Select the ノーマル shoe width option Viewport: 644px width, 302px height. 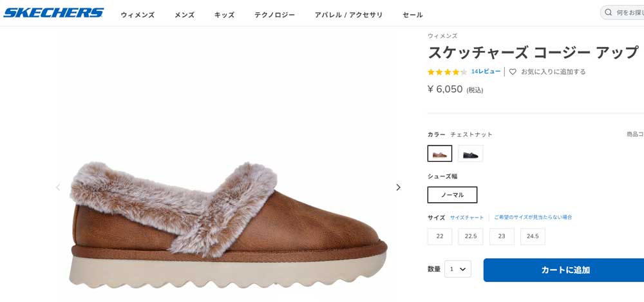452,194
